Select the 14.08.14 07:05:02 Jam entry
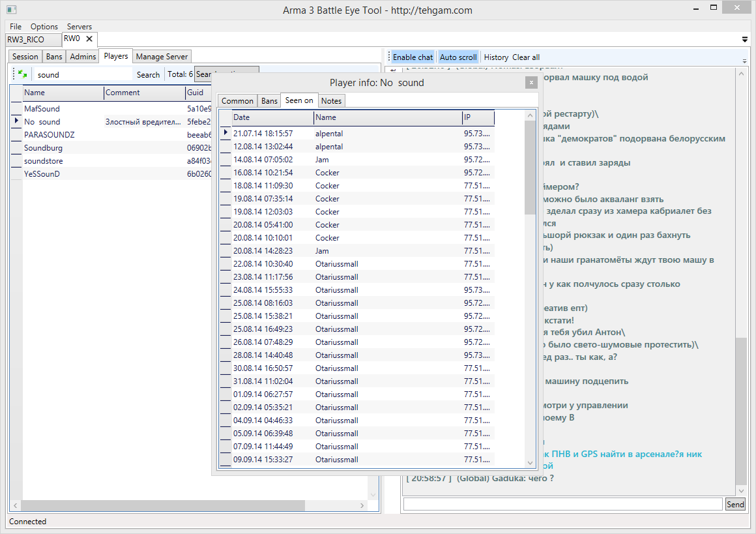 click(x=357, y=159)
